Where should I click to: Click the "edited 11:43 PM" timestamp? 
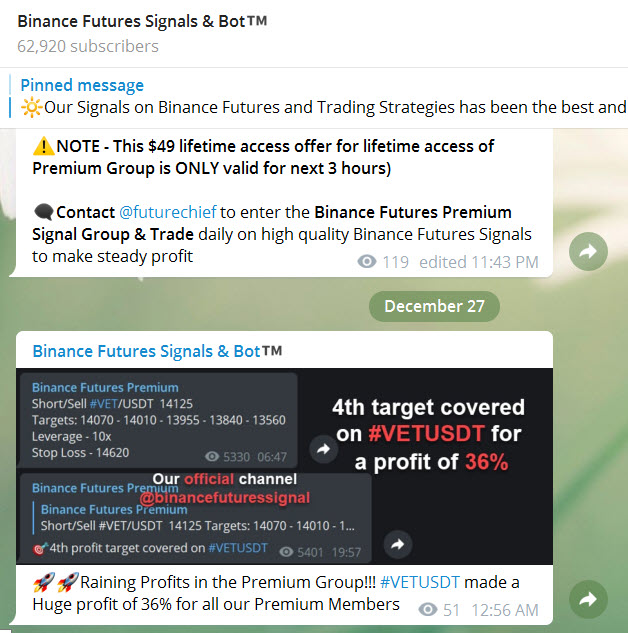(x=478, y=262)
